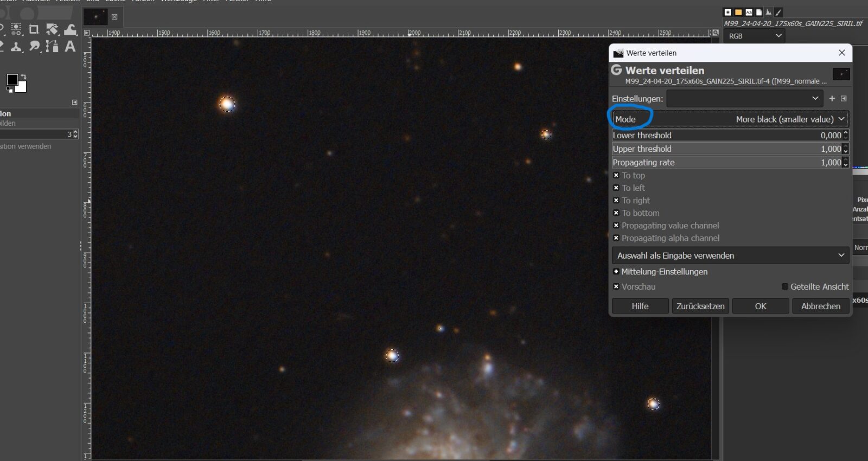Screen dimensions: 868x461
Task: Switch to the Histogram dock tab
Action: pyautogui.click(x=769, y=12)
